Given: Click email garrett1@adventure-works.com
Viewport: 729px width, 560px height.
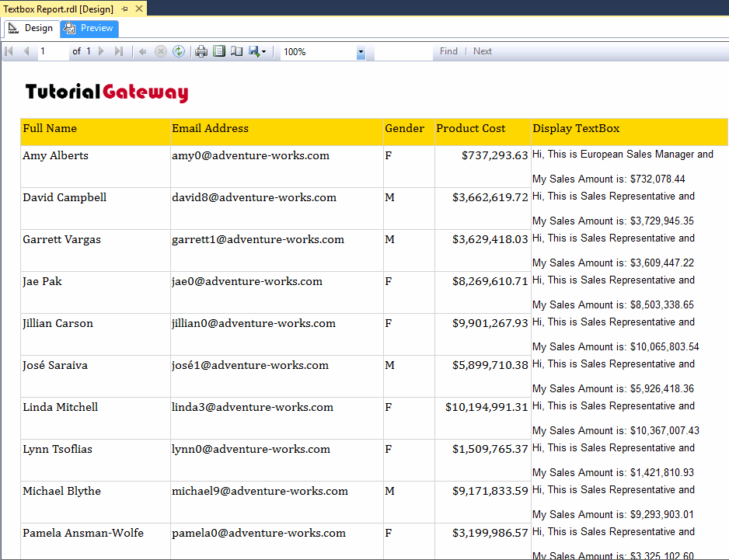Looking at the screenshot, I should [x=258, y=239].
